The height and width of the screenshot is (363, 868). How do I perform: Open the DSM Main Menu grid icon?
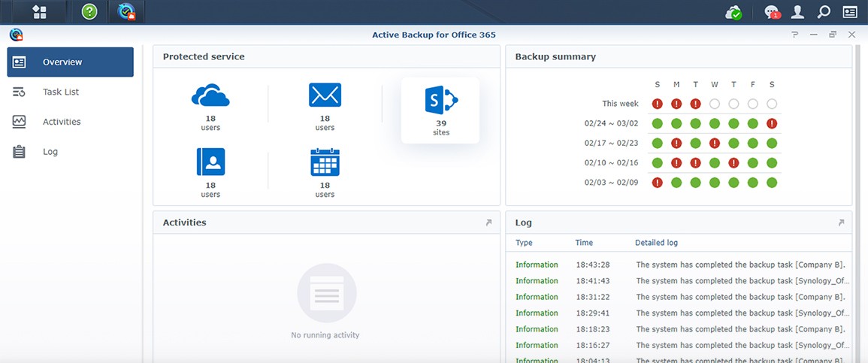[x=39, y=11]
